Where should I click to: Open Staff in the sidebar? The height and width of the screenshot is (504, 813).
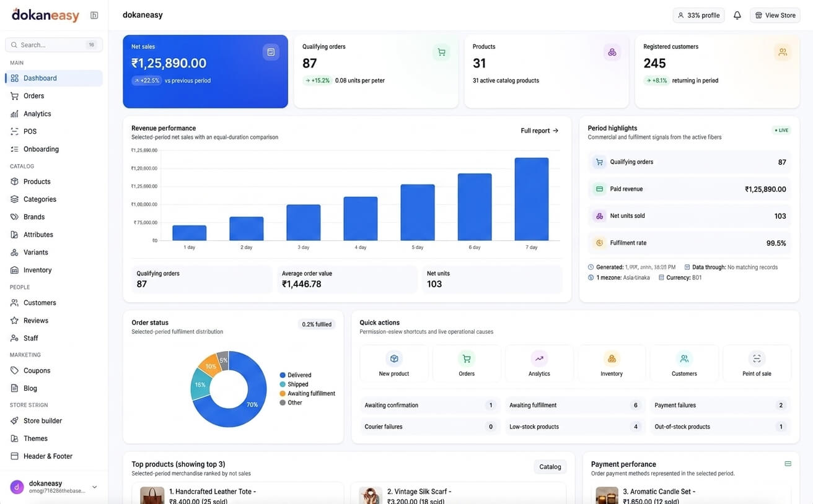[54, 338]
